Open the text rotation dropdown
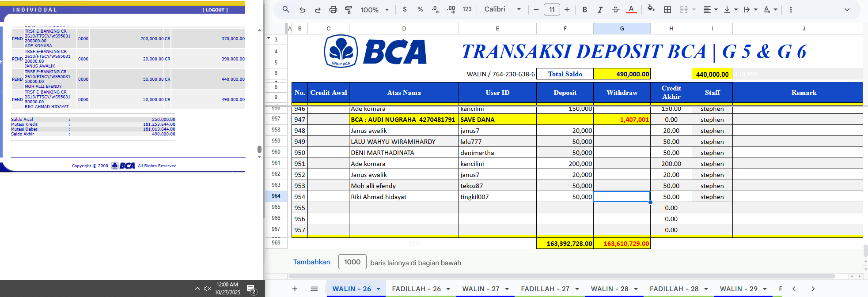The width and height of the screenshot is (868, 297). click(x=770, y=9)
